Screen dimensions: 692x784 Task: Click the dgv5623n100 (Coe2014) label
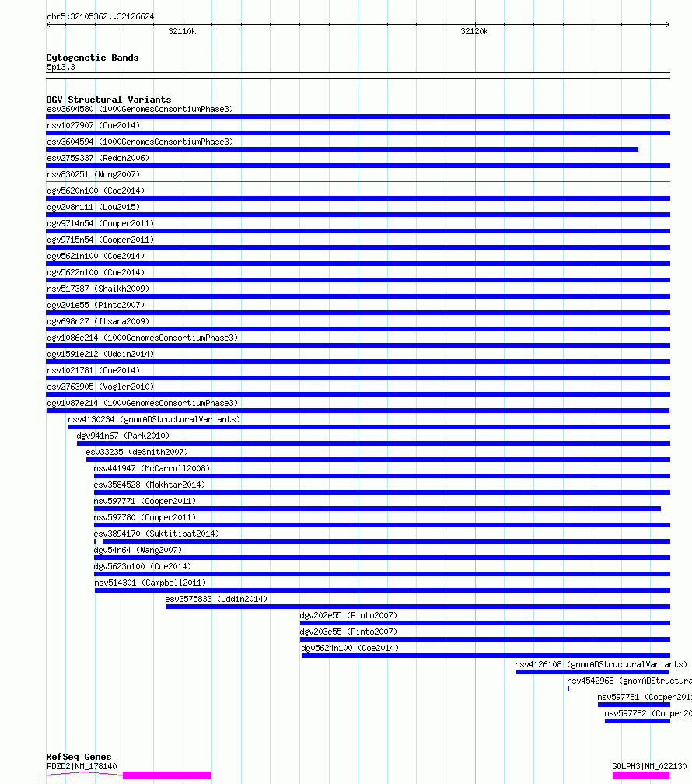[x=142, y=566]
